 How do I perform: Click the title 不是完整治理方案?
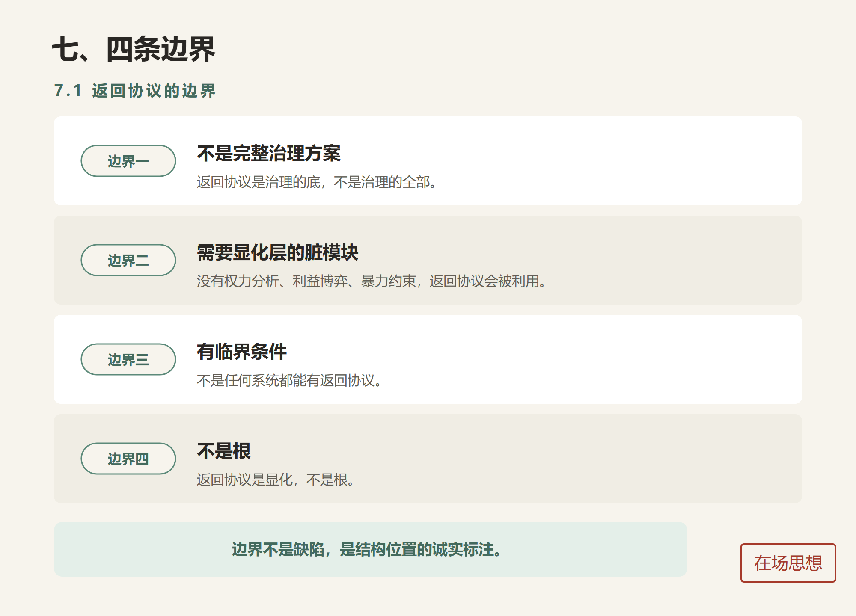tap(269, 153)
